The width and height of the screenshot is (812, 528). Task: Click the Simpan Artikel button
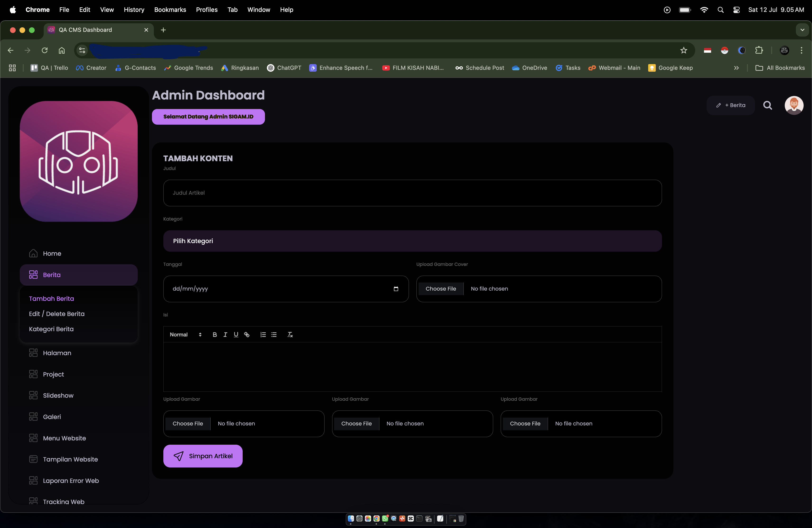tap(203, 456)
